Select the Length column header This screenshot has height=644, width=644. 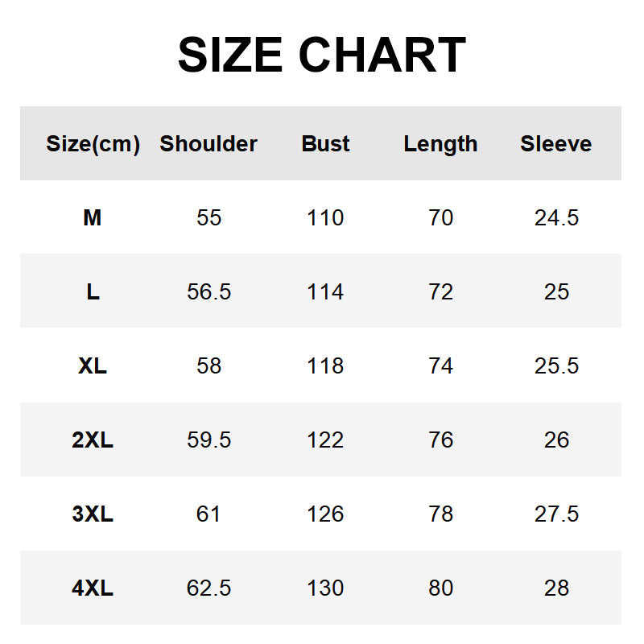pyautogui.click(x=440, y=145)
